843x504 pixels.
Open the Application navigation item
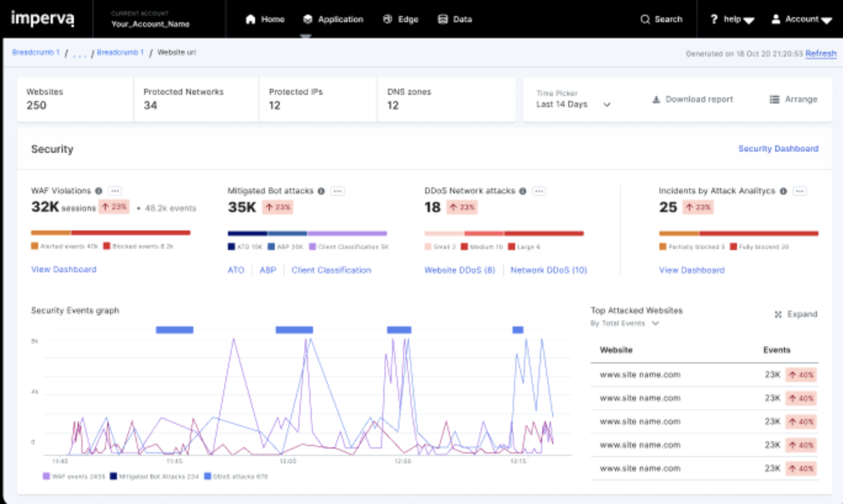[x=333, y=19]
